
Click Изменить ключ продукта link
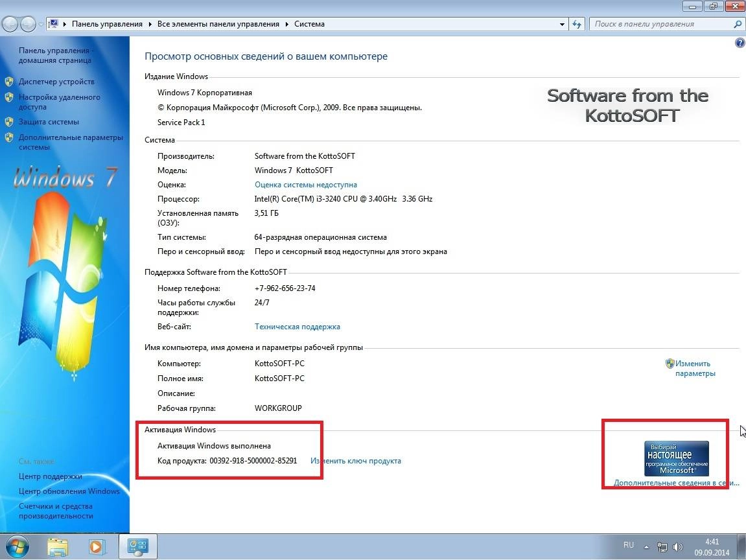[x=356, y=461]
